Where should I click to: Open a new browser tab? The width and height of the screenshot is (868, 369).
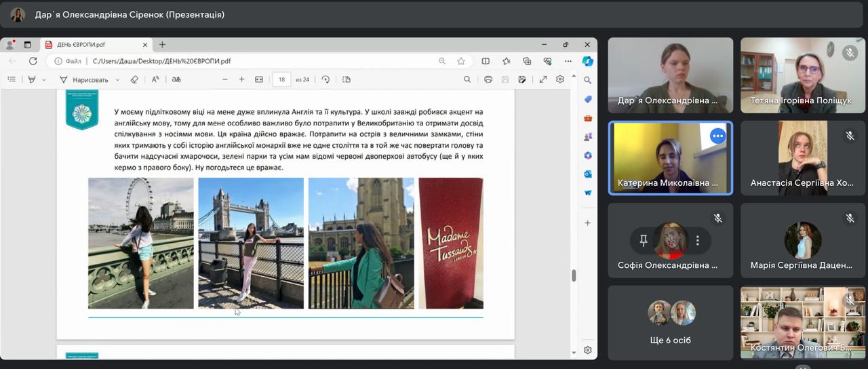point(162,45)
